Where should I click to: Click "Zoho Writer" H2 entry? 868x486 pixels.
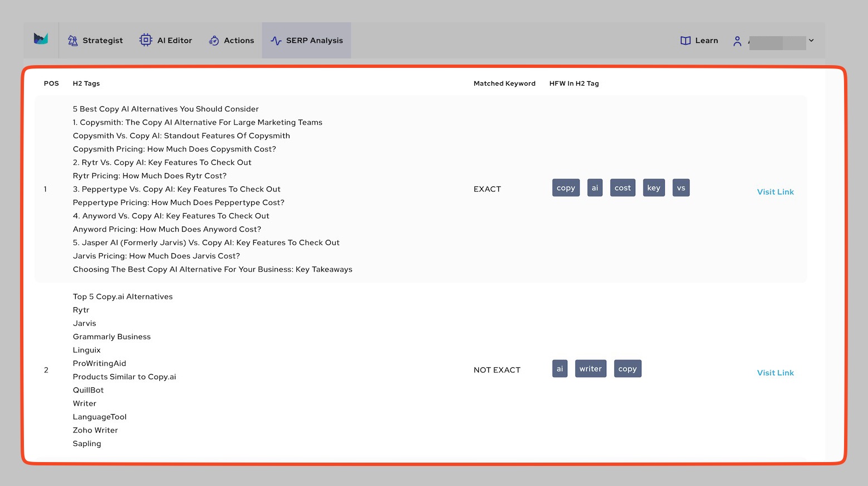pos(95,430)
